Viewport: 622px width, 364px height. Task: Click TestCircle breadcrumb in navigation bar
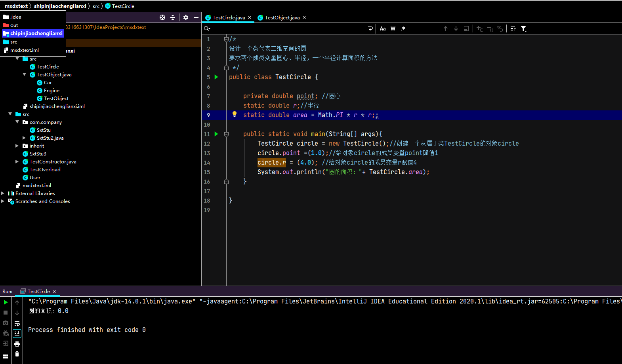(120, 6)
